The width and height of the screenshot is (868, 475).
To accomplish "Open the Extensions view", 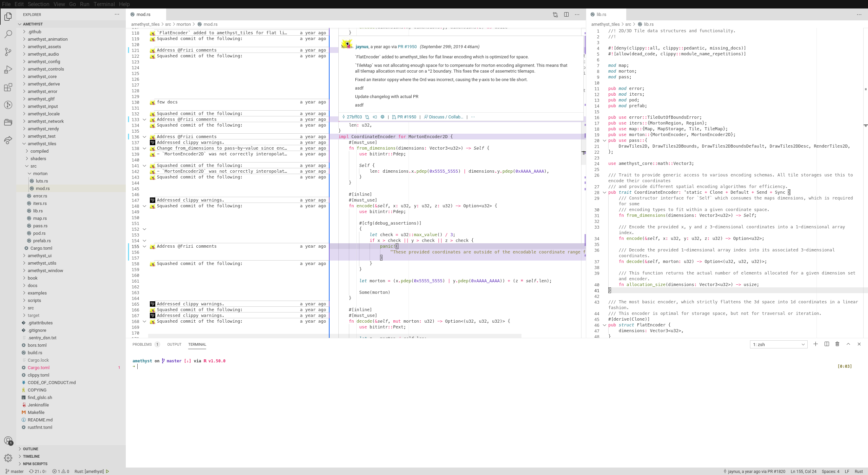I will [x=8, y=87].
